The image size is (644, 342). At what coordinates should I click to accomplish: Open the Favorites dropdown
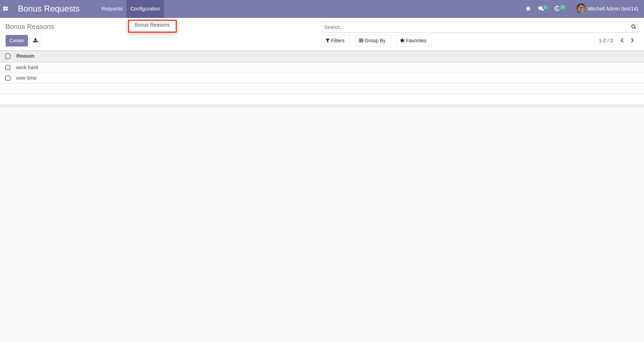[x=414, y=41]
